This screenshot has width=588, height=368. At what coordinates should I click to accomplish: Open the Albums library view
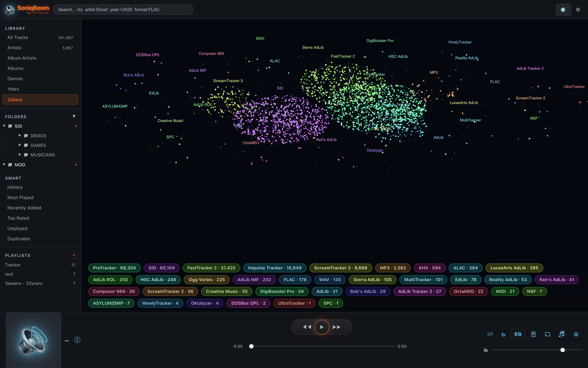[40, 68]
